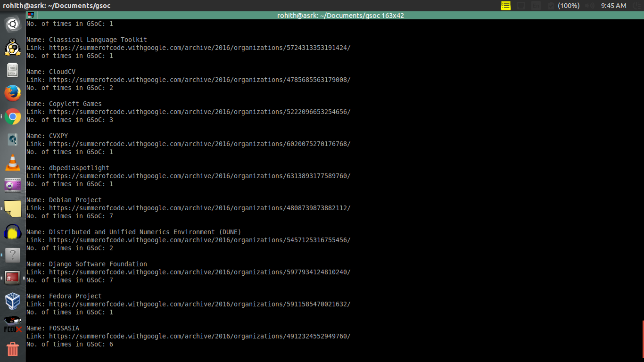This screenshot has height=362, width=644.
Task: Click the Fedora Project organization URL
Action: [200, 304]
